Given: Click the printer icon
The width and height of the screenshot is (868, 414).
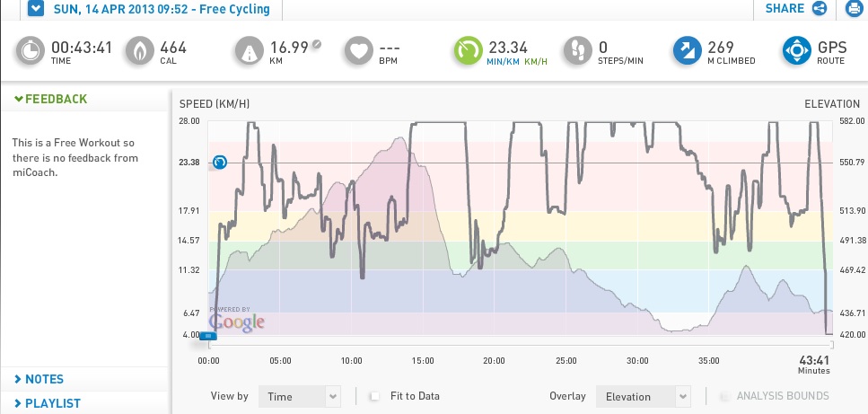Looking at the screenshot, I should (x=854, y=8).
